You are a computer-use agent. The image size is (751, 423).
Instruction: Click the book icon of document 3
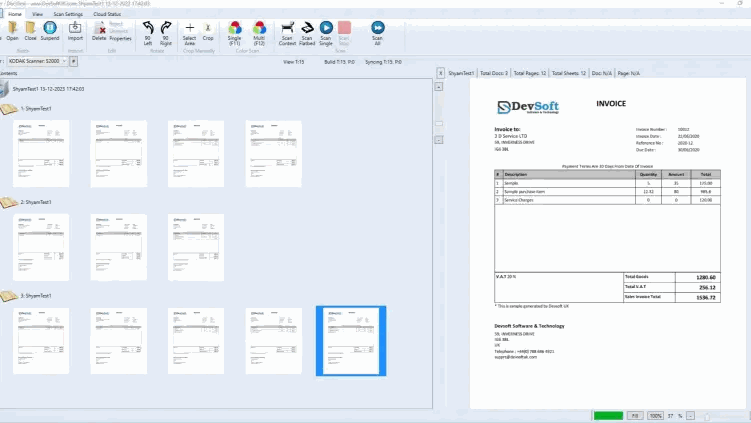pyautogui.click(x=9, y=297)
